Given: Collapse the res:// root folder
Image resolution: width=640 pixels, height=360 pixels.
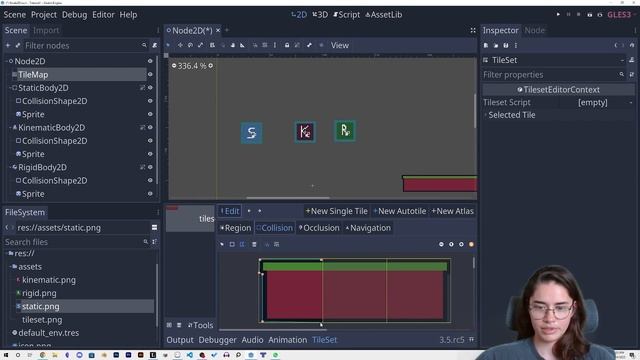Looking at the screenshot, I should tap(7, 253).
